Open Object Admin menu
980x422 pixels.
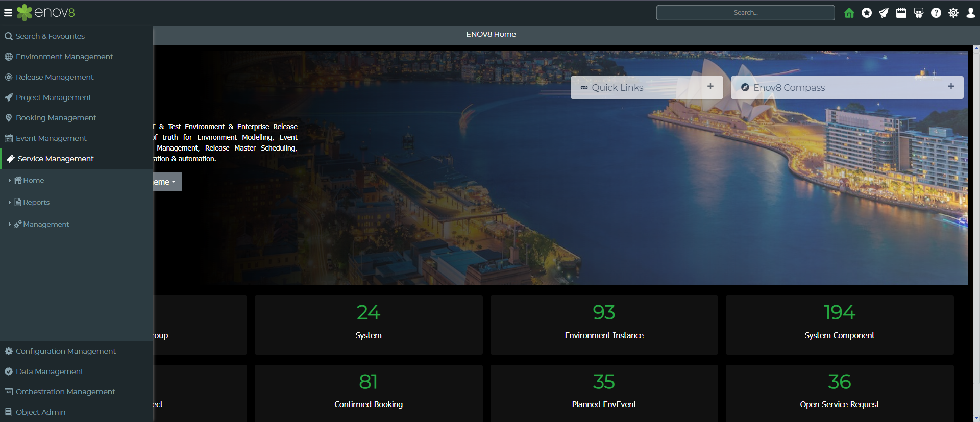click(77, 412)
